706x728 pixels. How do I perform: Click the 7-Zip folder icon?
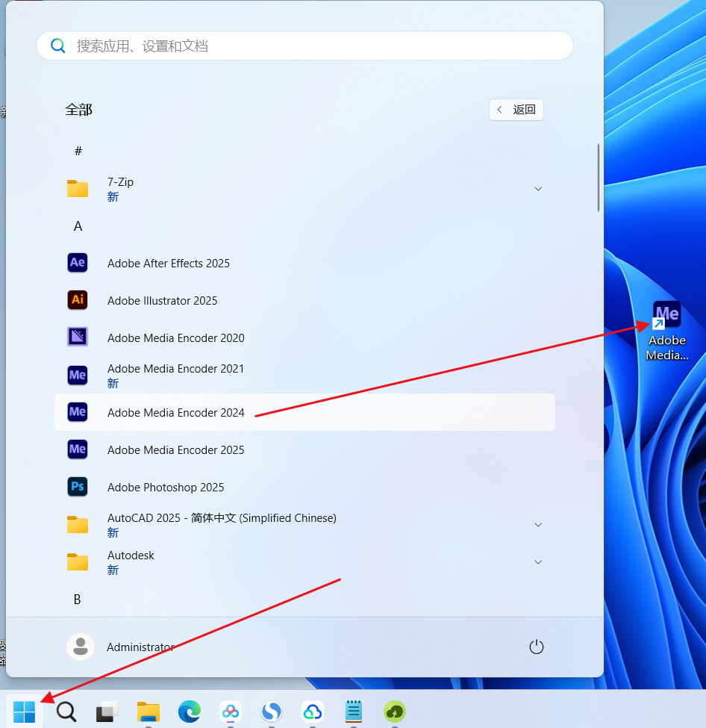click(x=78, y=188)
